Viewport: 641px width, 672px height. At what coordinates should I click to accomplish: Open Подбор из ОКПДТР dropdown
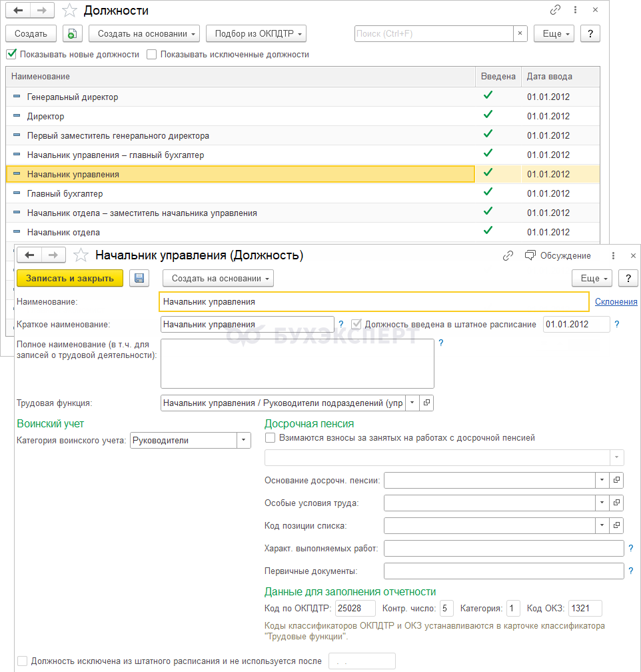point(257,33)
